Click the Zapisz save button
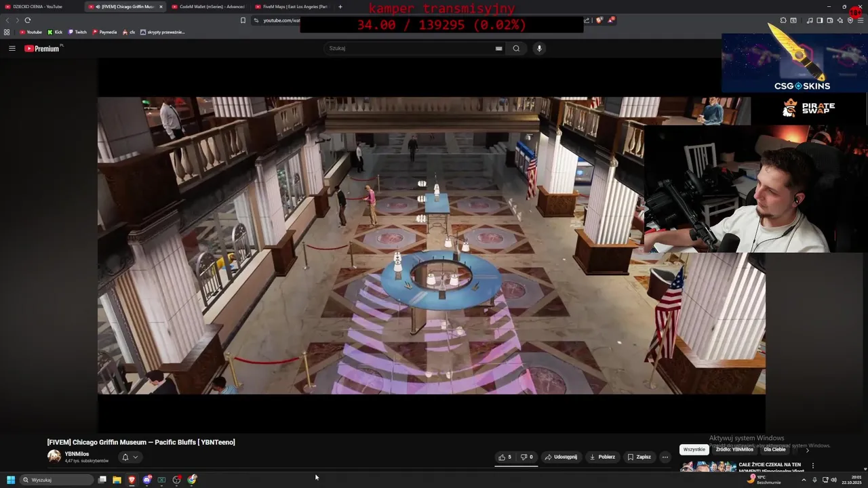This screenshot has width=868, height=488. click(x=639, y=457)
